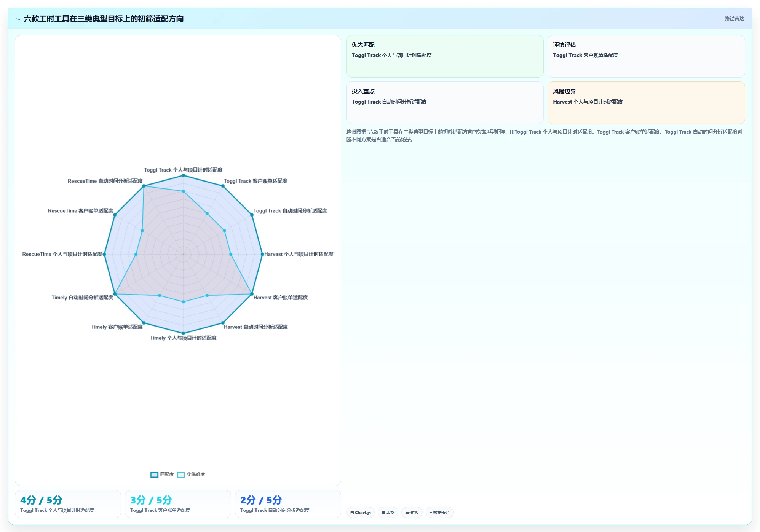Click the dashboard title 六款工时工具在三类典型目标上的初筛适配方向
Viewport: 760px width, 532px height.
104,19
